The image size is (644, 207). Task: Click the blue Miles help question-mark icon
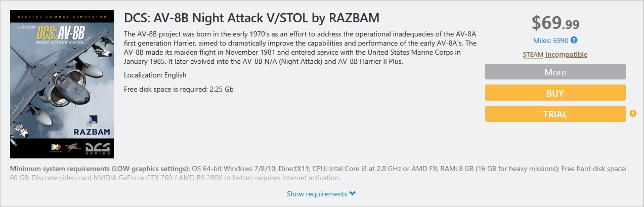[x=574, y=40]
